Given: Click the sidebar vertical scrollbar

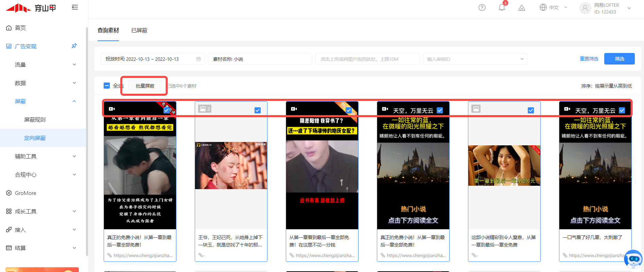Looking at the screenshot, I should pos(87,141).
